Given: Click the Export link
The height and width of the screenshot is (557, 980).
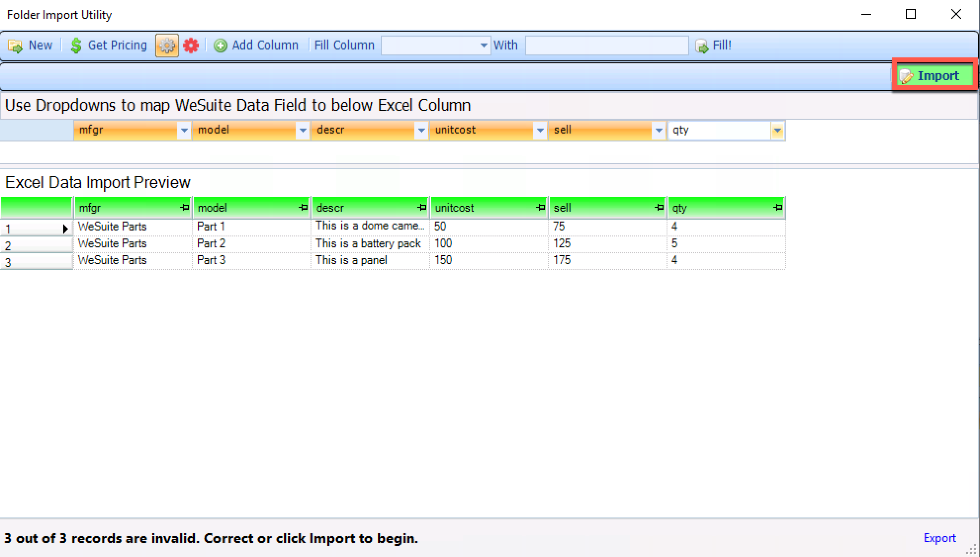Looking at the screenshot, I should pos(939,538).
